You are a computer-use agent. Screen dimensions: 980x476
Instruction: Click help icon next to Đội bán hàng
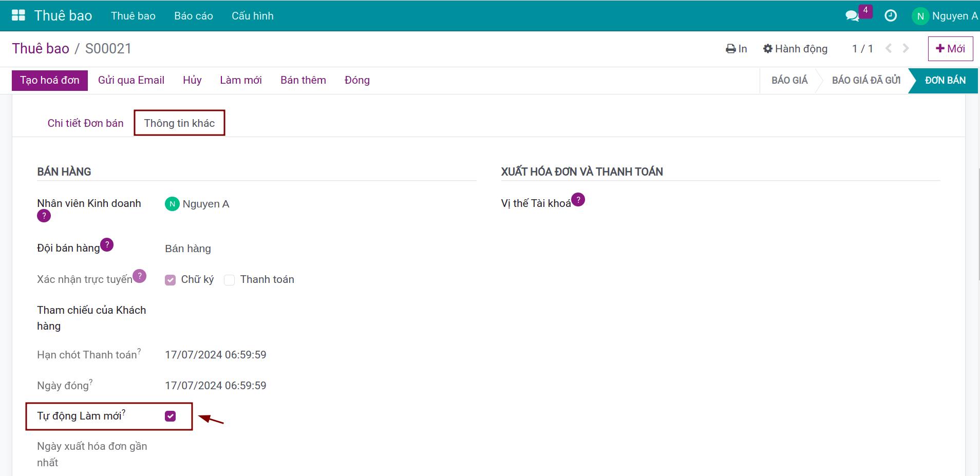(107, 245)
